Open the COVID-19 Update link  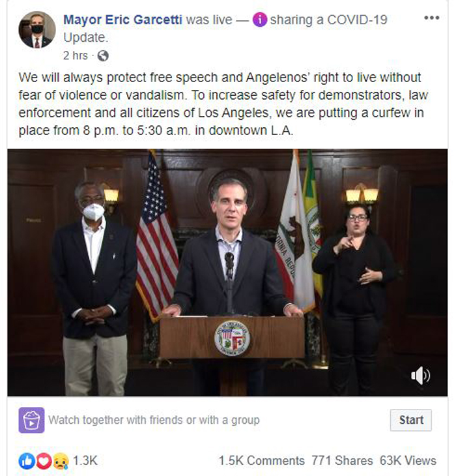352,20
